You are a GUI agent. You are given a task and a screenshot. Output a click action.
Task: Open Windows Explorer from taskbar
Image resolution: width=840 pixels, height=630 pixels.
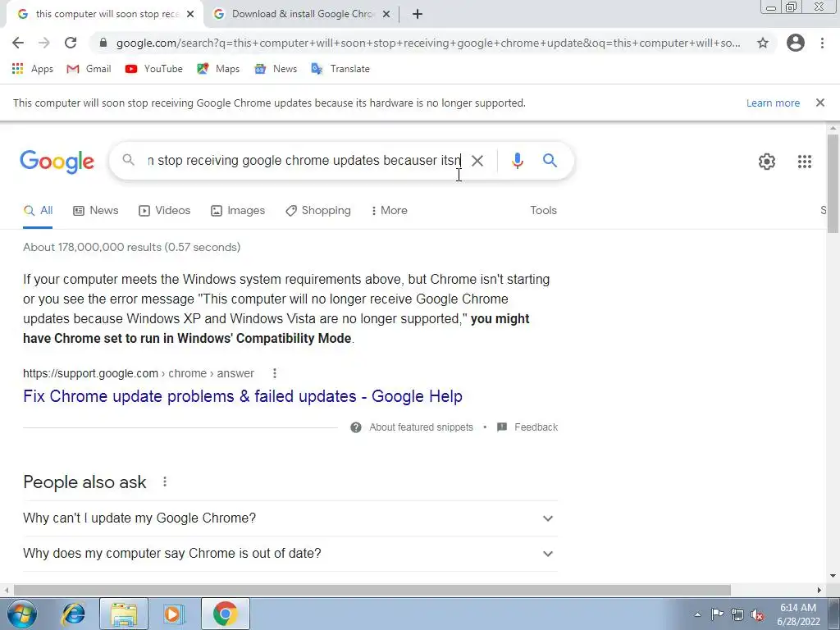pyautogui.click(x=124, y=614)
